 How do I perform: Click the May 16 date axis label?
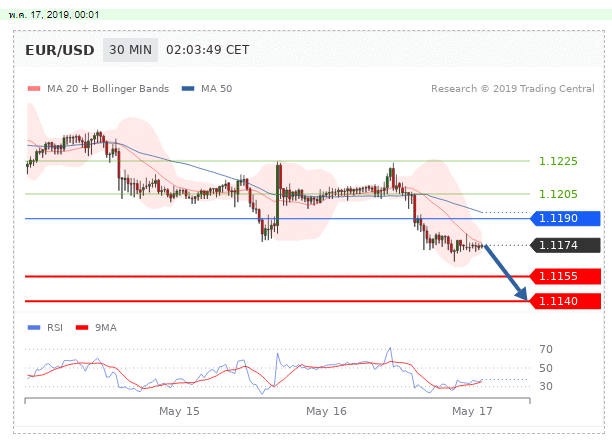(326, 411)
